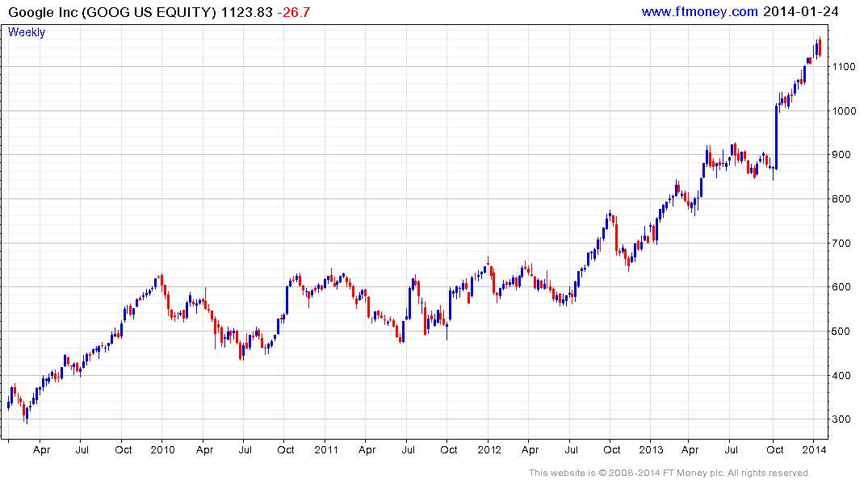Click the 400 price axis label
The image size is (868, 484).
coord(841,376)
